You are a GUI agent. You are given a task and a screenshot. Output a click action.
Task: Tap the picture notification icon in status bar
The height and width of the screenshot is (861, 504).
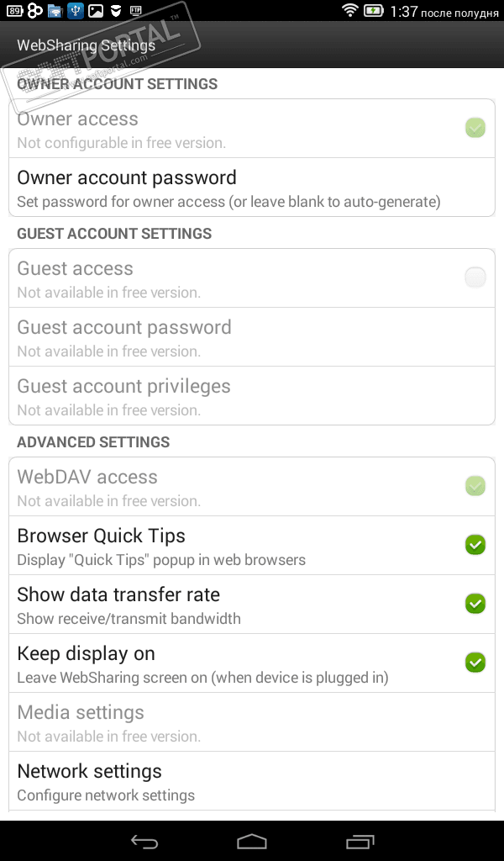point(96,11)
